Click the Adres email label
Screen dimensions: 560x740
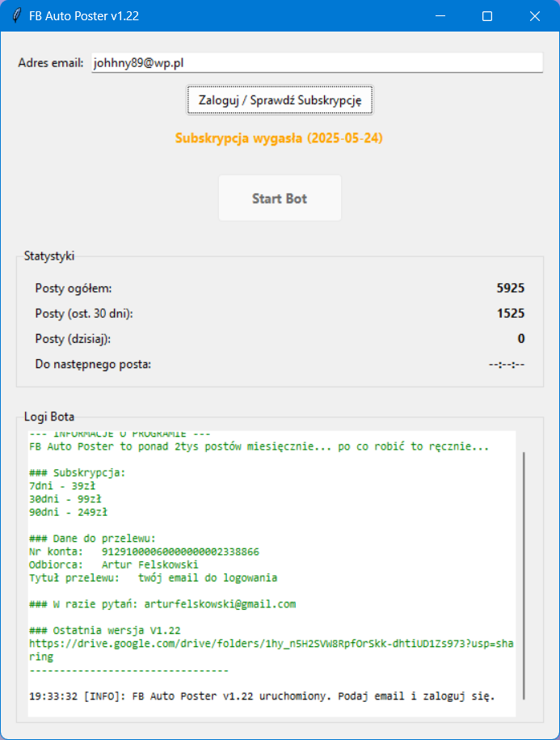coord(51,63)
